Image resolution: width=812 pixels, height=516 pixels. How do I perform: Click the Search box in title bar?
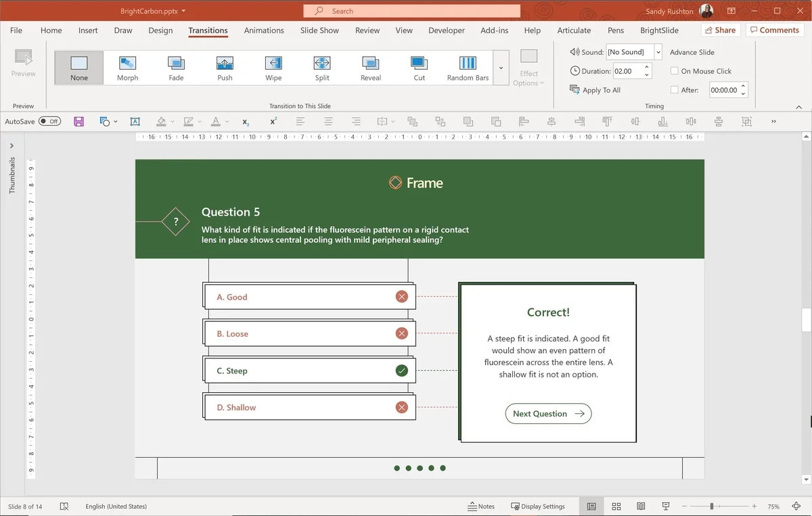411,11
